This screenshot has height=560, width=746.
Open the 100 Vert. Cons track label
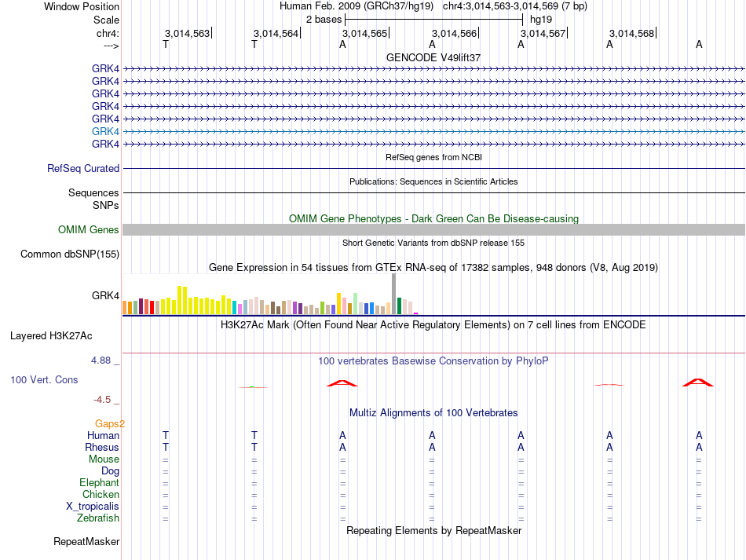(44, 379)
